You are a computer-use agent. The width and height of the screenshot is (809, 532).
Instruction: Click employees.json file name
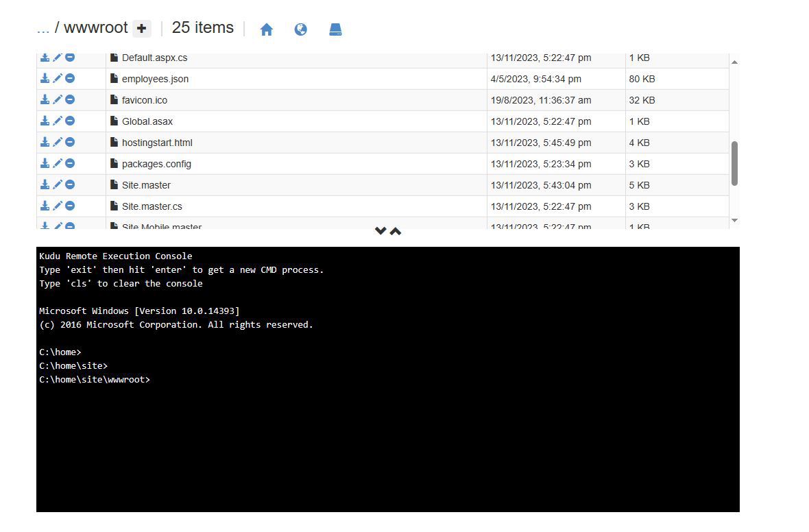156,79
